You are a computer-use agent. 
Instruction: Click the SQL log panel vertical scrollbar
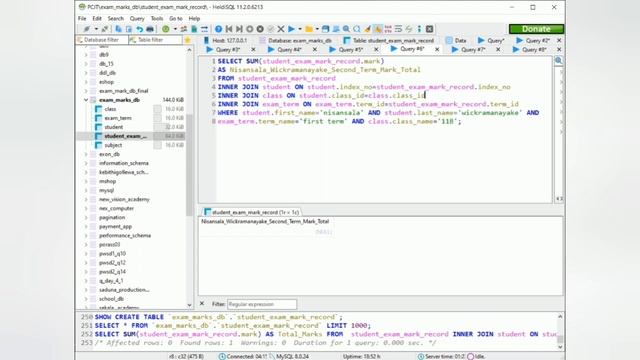[x=560, y=331]
